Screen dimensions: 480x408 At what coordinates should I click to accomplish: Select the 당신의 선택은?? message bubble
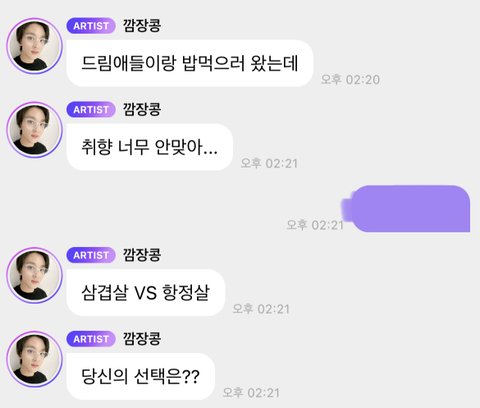[x=141, y=376]
